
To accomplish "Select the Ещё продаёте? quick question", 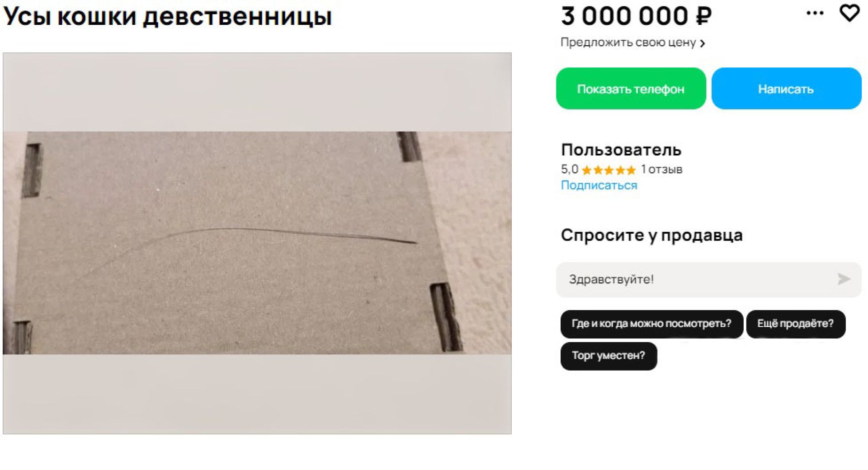I will click(x=795, y=324).
